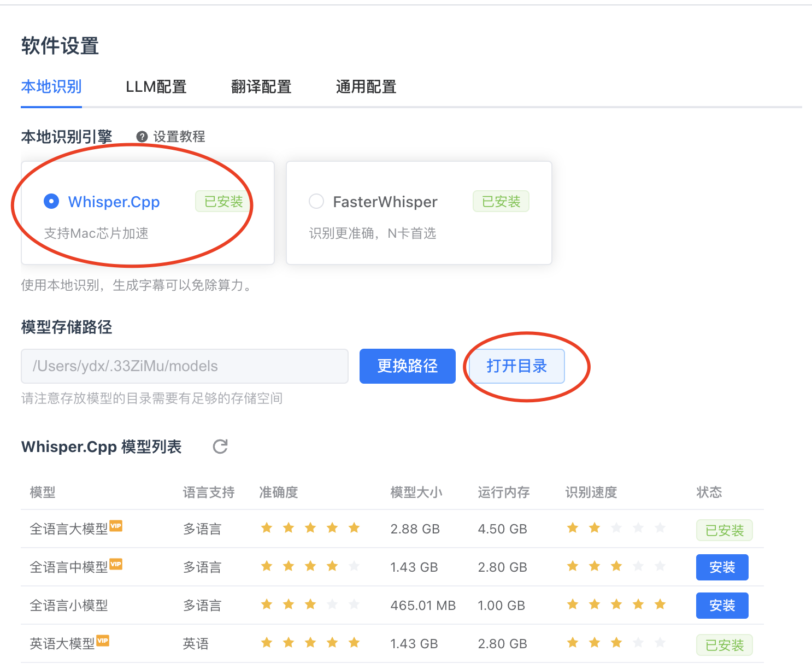This screenshot has width=812, height=669.
Task: Click 已安装 tag on Whisper.Cpp card
Action: 223,202
